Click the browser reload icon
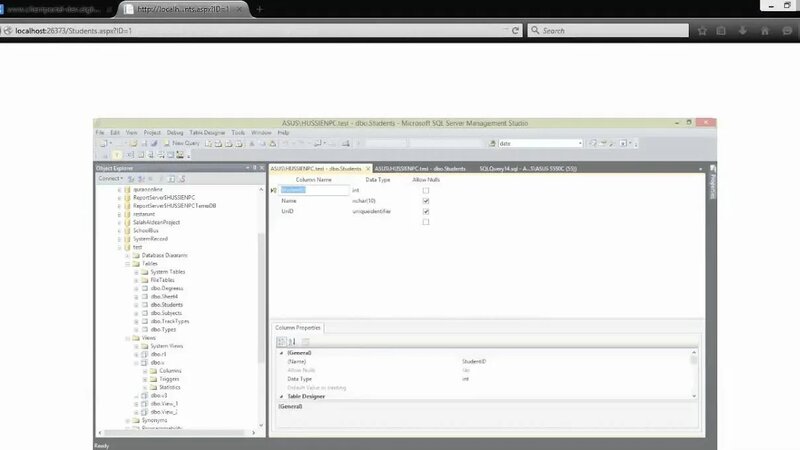 pyautogui.click(x=515, y=31)
